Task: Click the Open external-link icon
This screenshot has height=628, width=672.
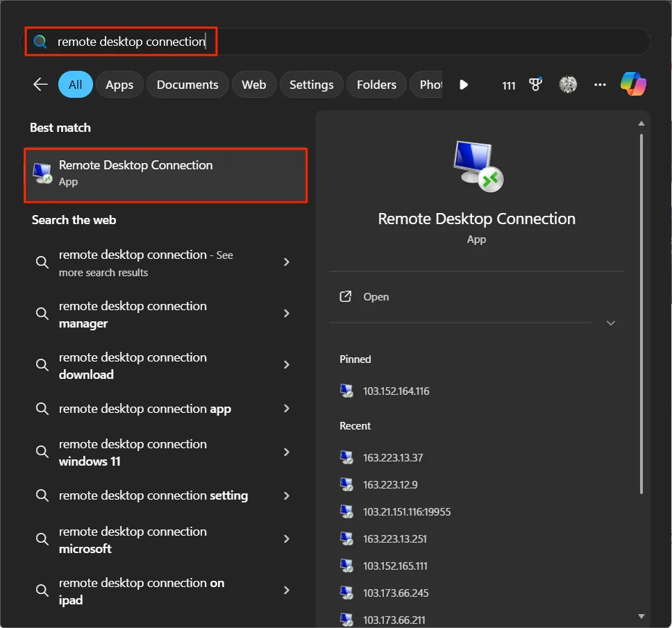Action: [346, 296]
